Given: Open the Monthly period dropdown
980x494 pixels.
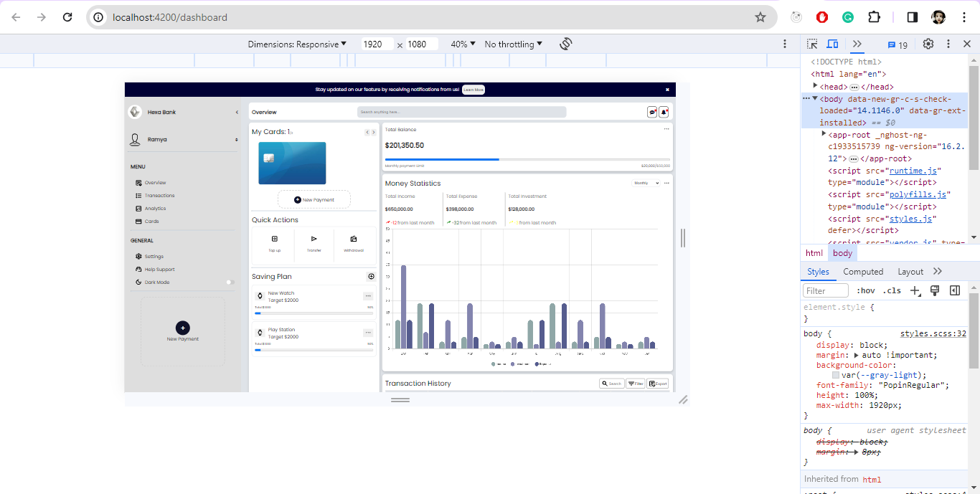Looking at the screenshot, I should (x=646, y=183).
